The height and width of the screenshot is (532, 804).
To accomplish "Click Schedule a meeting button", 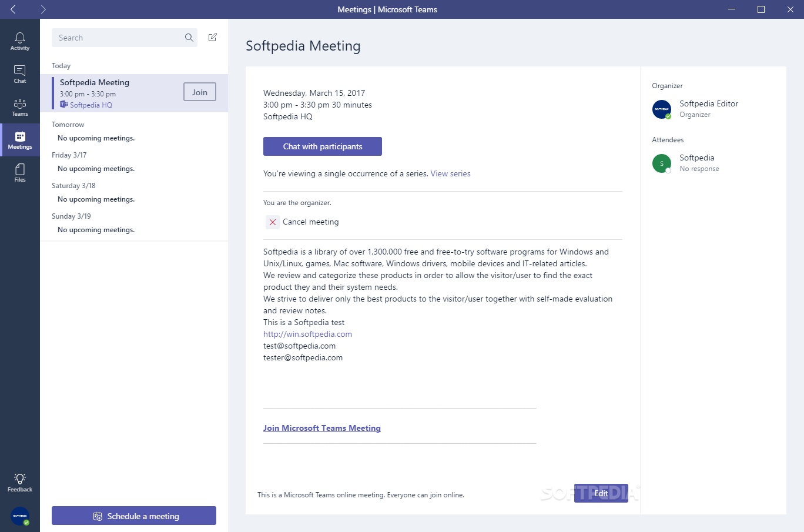I will 134,516.
